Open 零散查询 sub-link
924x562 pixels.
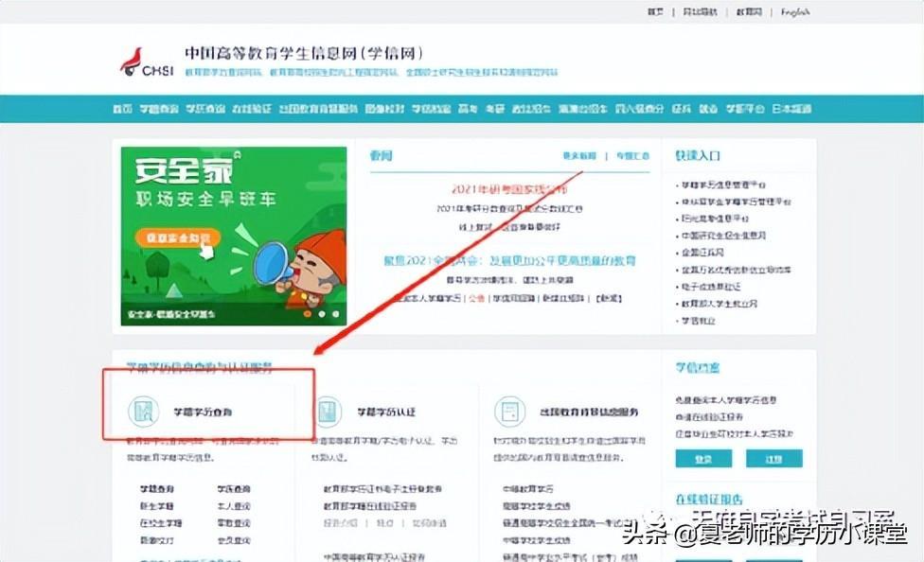pos(234,523)
